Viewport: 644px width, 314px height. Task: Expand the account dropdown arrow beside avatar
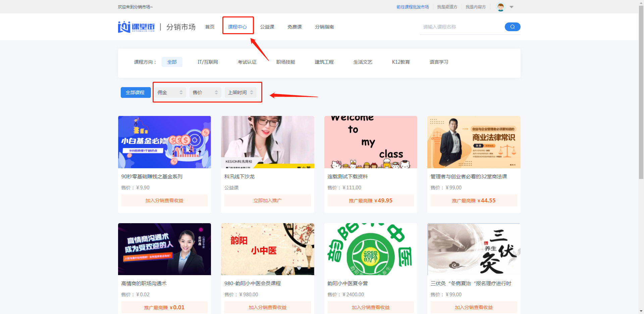tap(512, 7)
